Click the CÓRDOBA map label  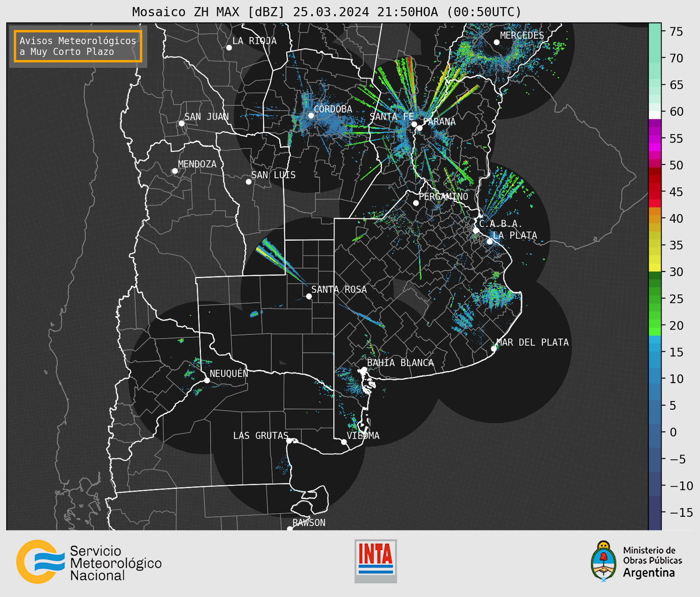(333, 109)
